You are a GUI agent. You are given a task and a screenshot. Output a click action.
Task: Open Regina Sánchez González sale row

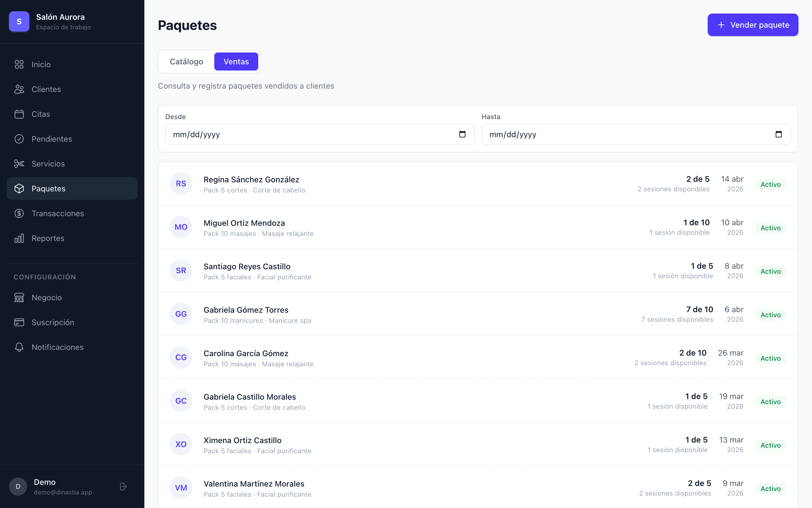point(478,184)
